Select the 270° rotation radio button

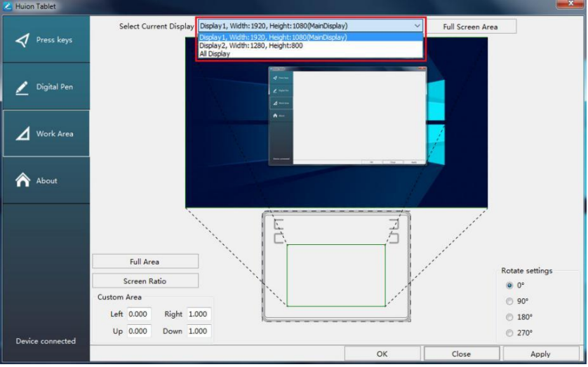tap(509, 333)
